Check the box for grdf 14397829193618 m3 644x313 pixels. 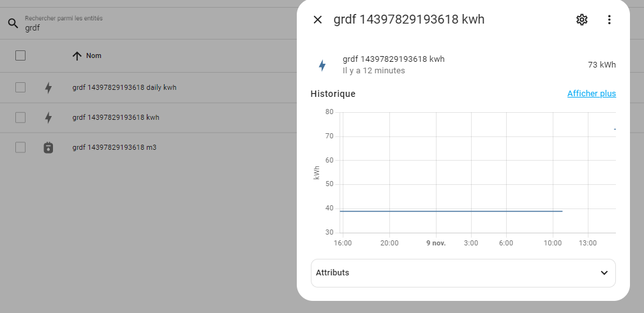point(20,147)
